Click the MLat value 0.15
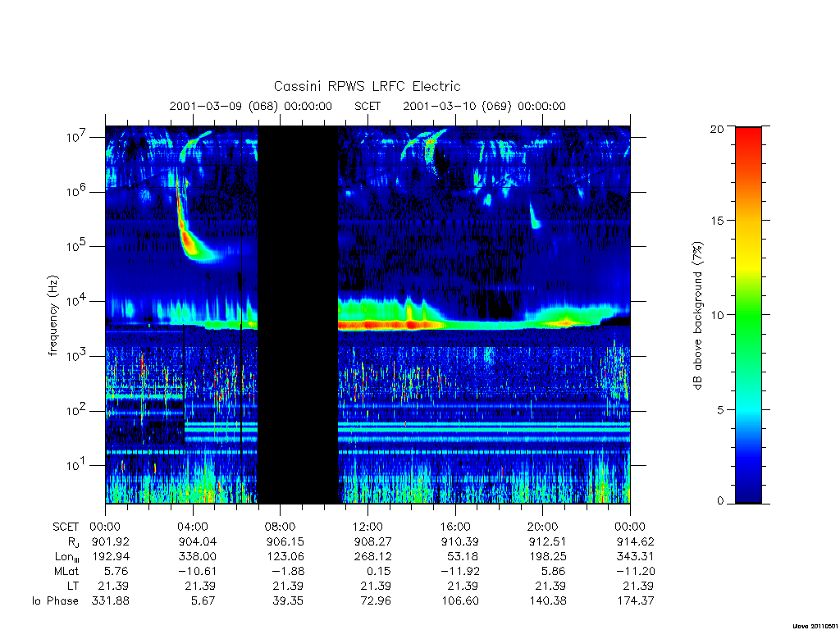840x630 pixels. point(379,571)
